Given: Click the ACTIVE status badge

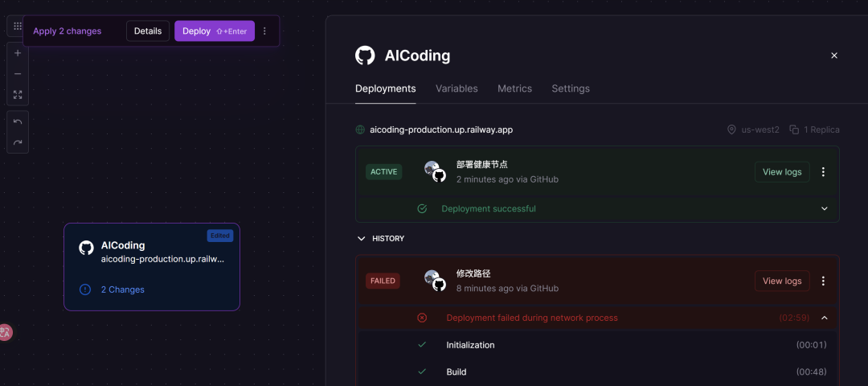Looking at the screenshot, I should tap(383, 172).
